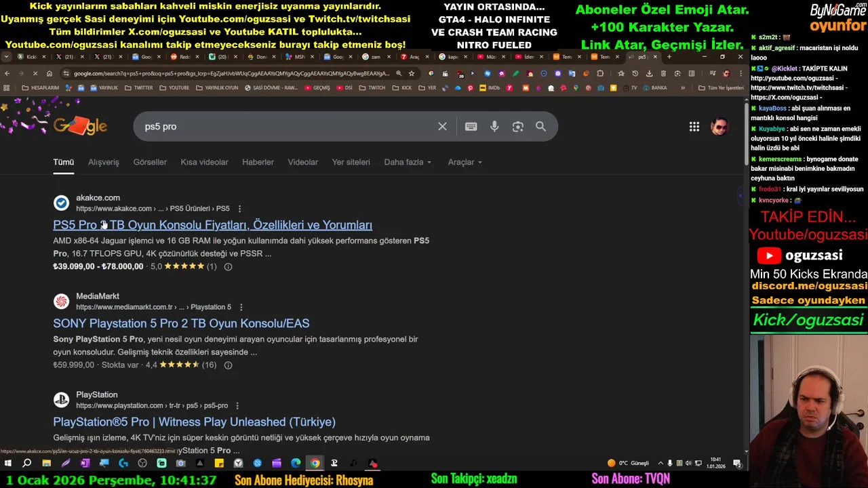
Task: Open the KICK bookmarks folder
Action: click(x=402, y=87)
